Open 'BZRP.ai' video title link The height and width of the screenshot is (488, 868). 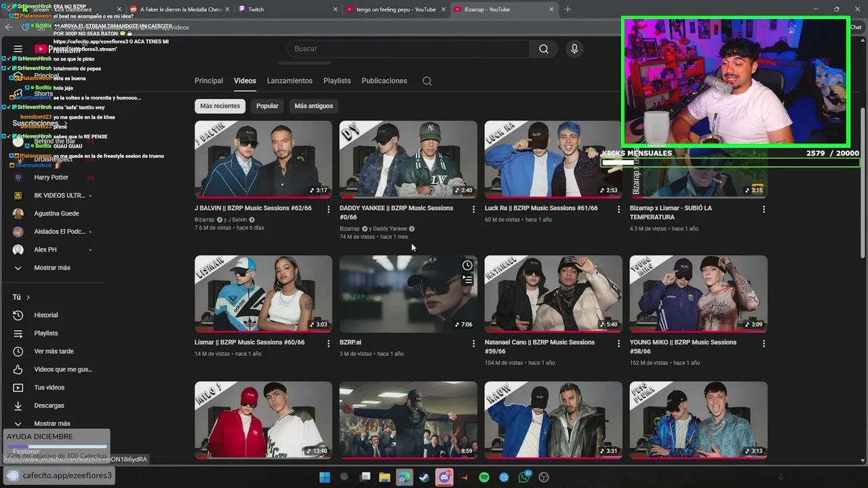(x=351, y=342)
